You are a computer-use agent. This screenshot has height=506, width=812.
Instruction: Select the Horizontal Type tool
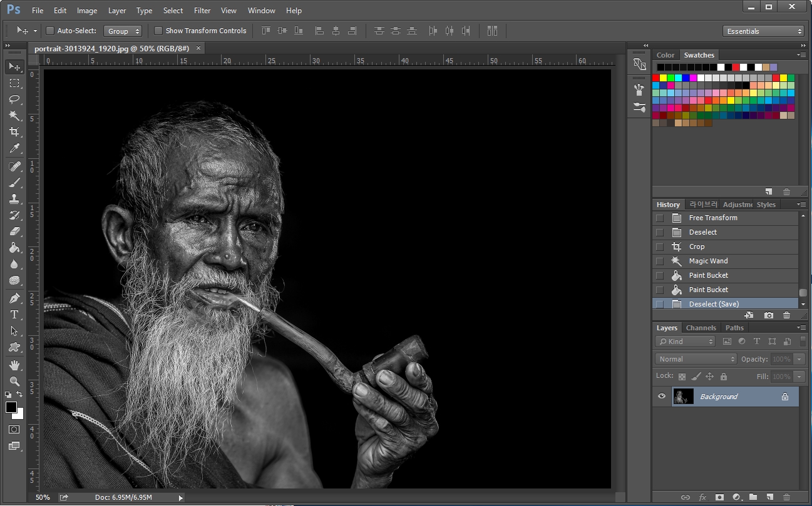(x=14, y=315)
